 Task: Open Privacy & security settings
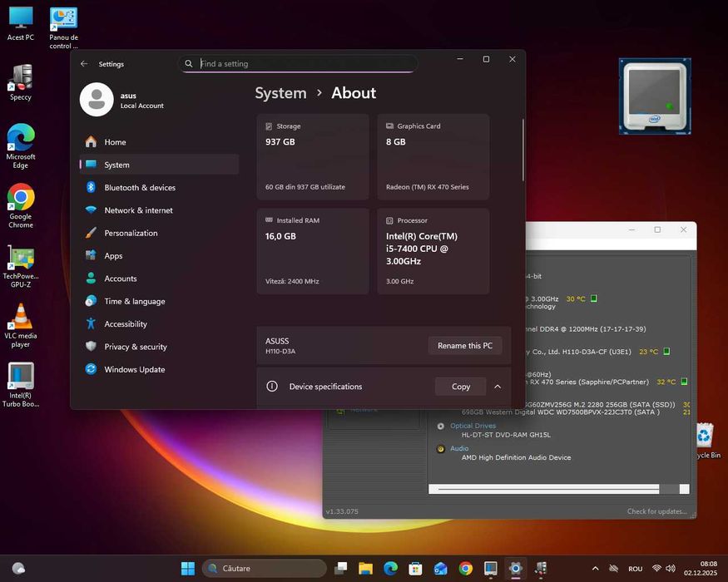pos(135,347)
